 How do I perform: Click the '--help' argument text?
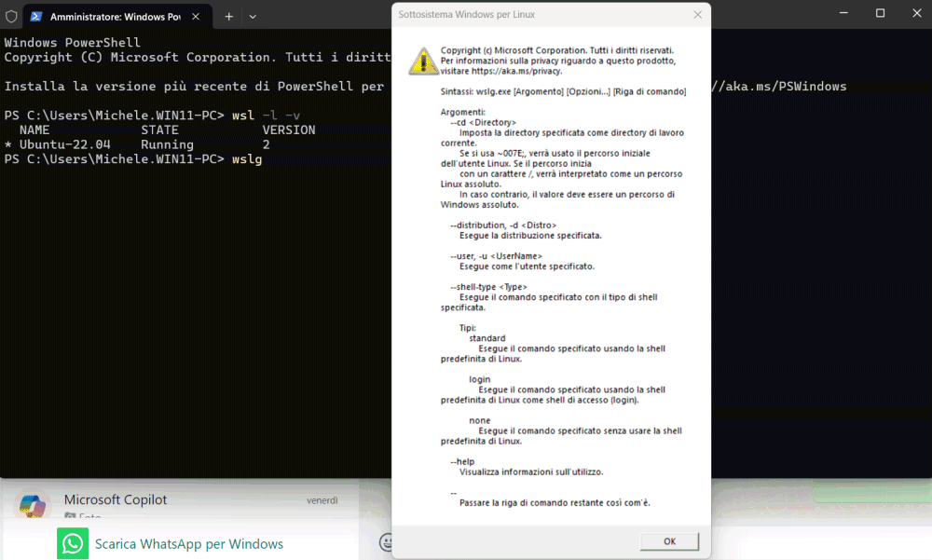[462, 462]
